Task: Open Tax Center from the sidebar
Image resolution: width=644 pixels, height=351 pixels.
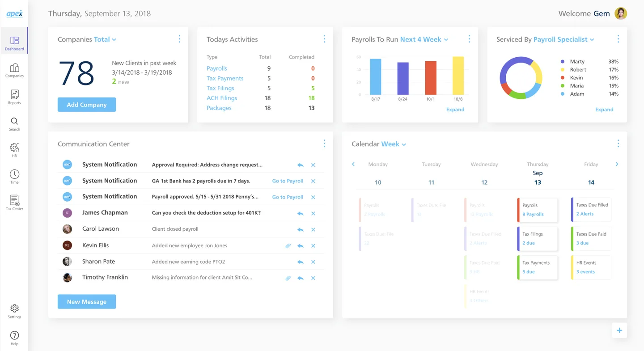Action: point(14,202)
